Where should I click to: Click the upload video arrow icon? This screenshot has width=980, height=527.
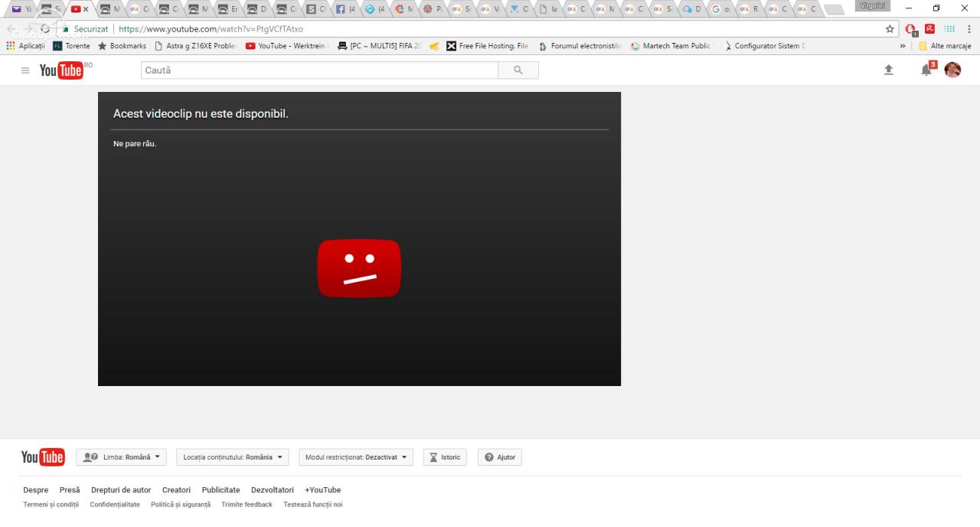pos(889,70)
